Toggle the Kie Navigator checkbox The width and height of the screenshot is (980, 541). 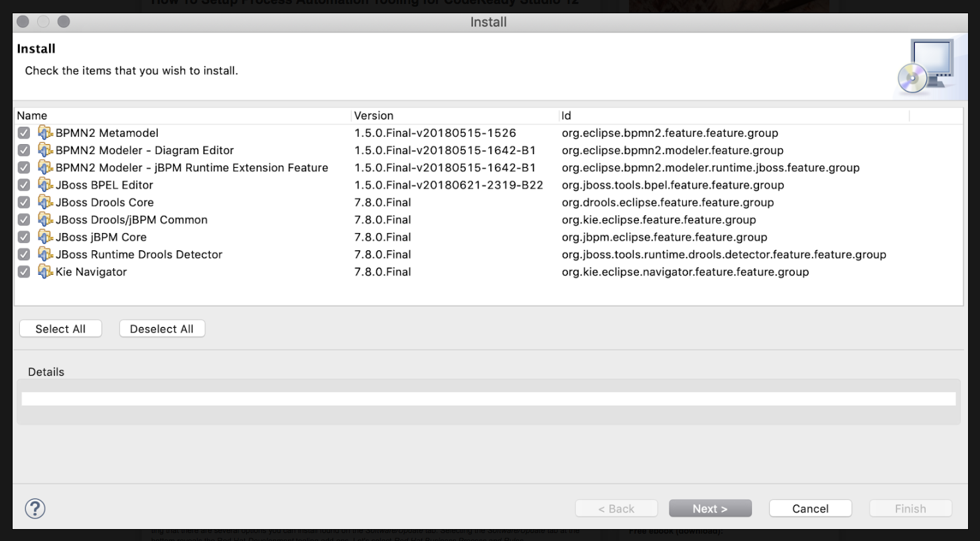pos(24,271)
